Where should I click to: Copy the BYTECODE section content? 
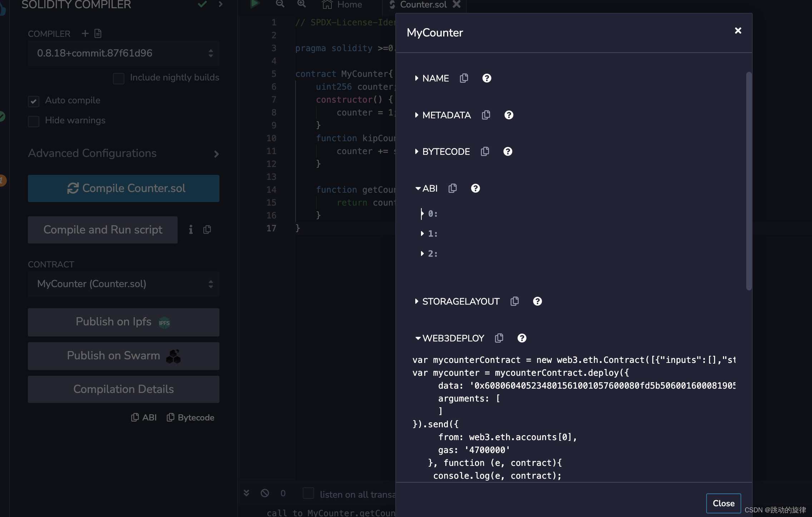click(x=485, y=152)
